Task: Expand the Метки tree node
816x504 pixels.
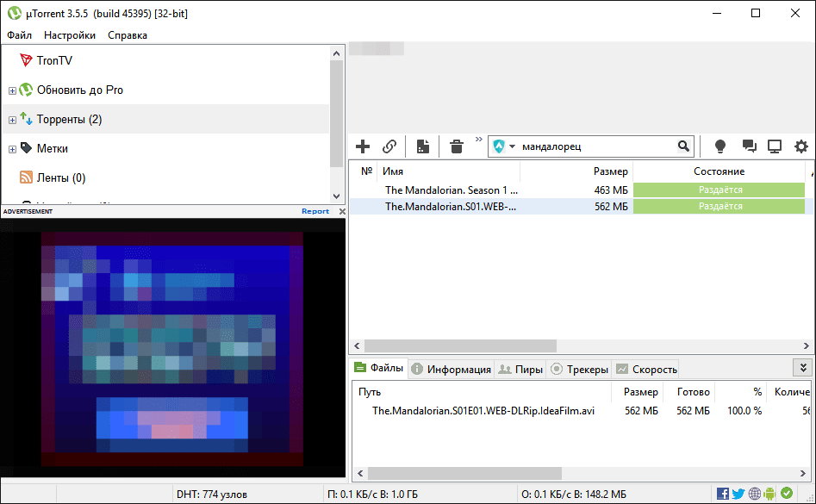Action: (12, 149)
